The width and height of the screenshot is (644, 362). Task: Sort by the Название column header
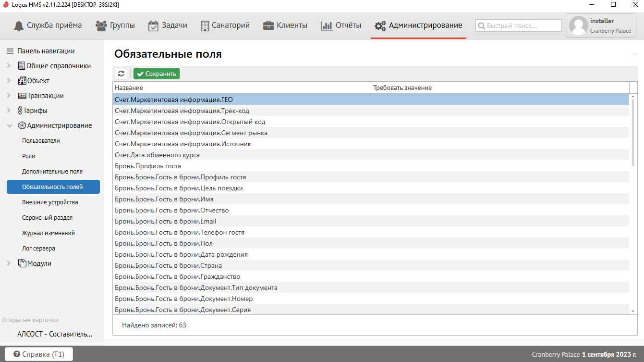pos(242,87)
